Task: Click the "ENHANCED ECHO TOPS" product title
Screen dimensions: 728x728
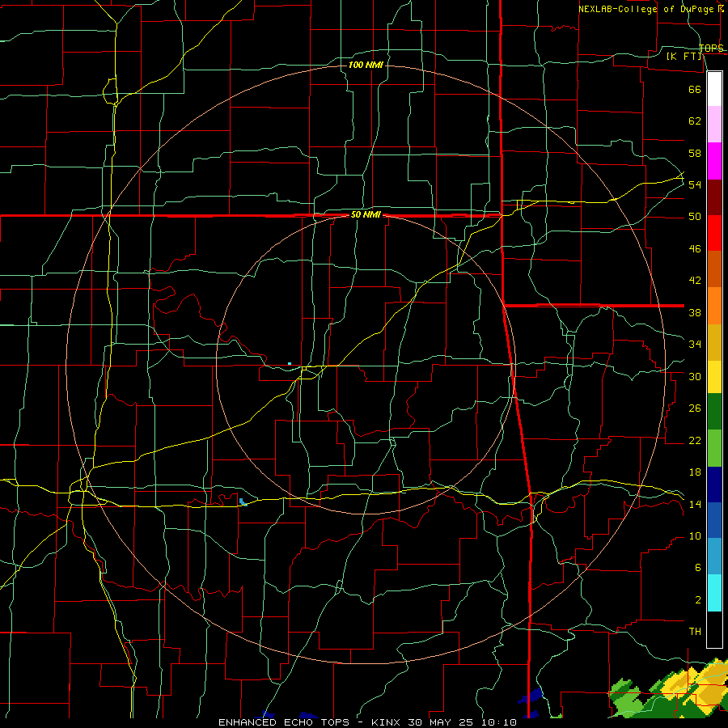Action: point(283,722)
